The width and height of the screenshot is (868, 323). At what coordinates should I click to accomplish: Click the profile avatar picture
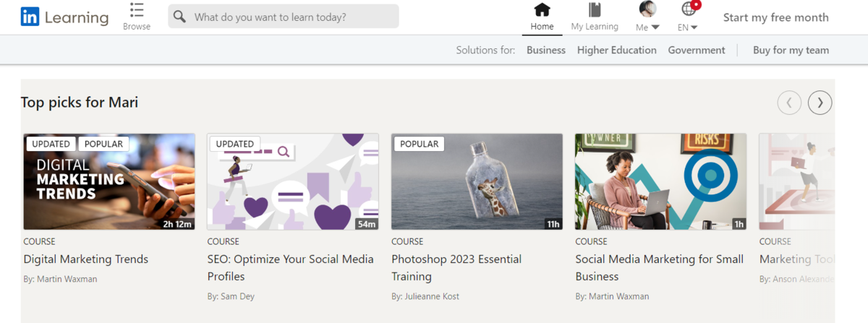tap(647, 9)
